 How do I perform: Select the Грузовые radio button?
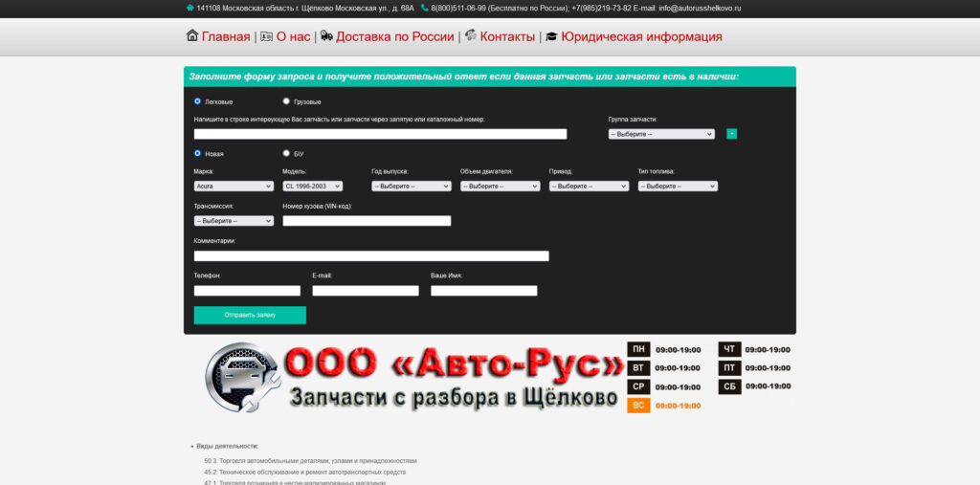(286, 100)
